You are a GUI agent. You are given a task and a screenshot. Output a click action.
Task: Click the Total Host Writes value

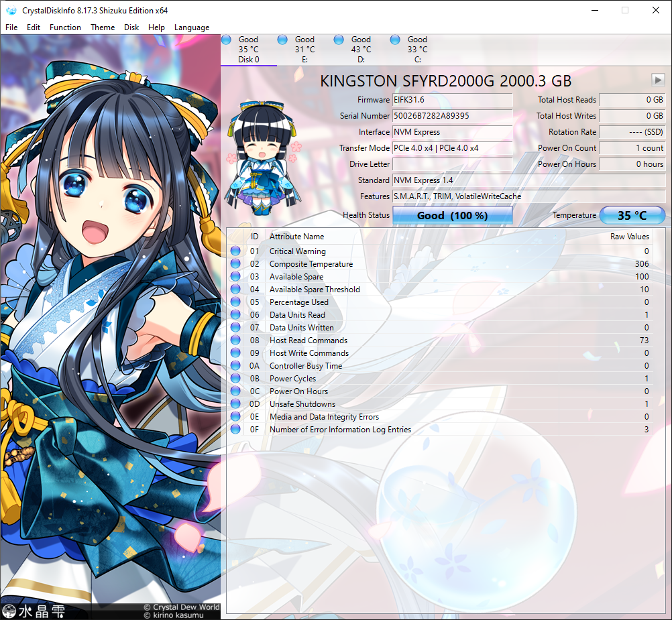[632, 116]
